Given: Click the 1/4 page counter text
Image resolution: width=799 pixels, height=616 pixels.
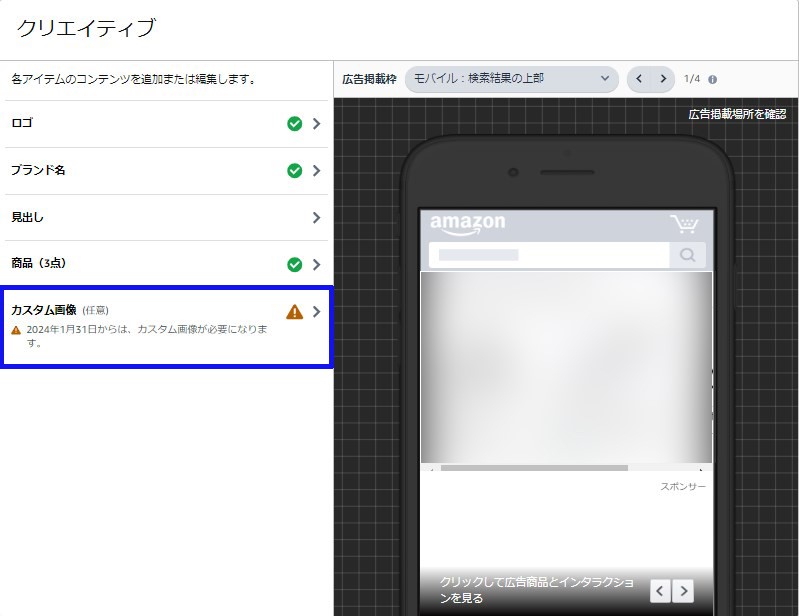Looking at the screenshot, I should pyautogui.click(x=691, y=79).
